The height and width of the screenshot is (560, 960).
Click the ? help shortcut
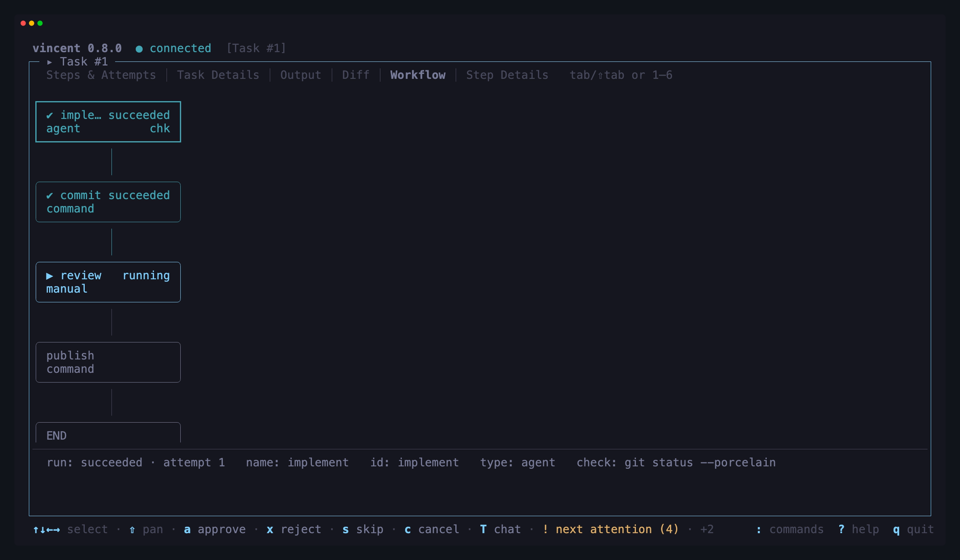click(858, 530)
